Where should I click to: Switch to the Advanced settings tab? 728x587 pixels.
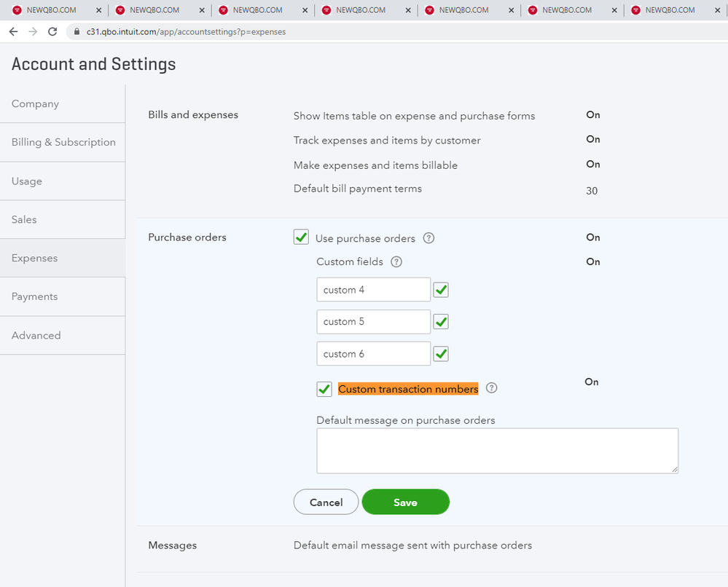coord(36,335)
